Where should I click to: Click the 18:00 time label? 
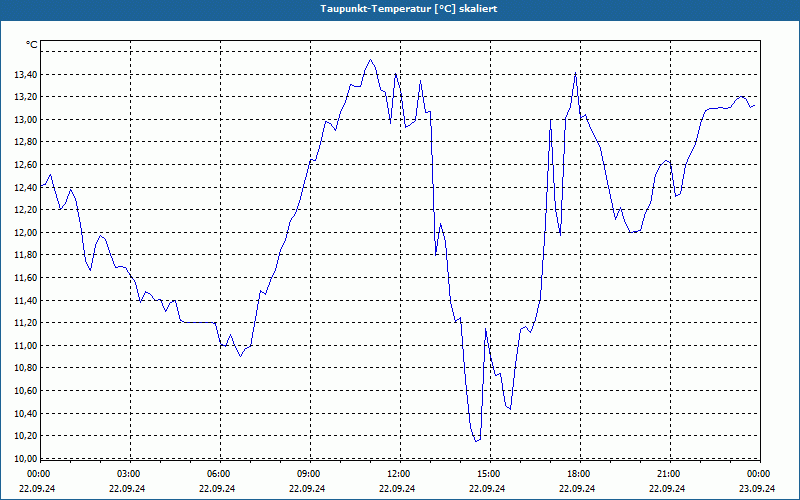click(x=578, y=474)
